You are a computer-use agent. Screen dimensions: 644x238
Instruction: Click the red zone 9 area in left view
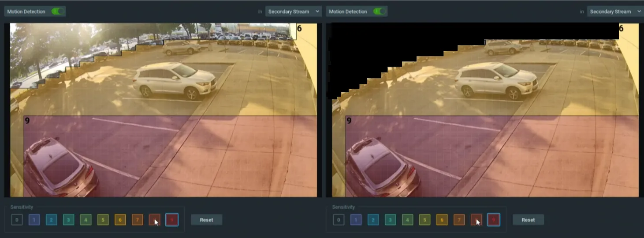170,156
